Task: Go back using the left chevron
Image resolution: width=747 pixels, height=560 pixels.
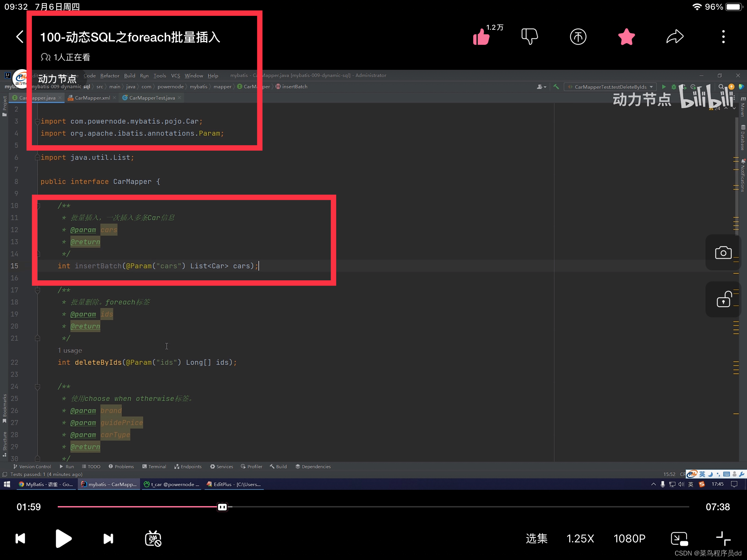Action: (x=20, y=37)
